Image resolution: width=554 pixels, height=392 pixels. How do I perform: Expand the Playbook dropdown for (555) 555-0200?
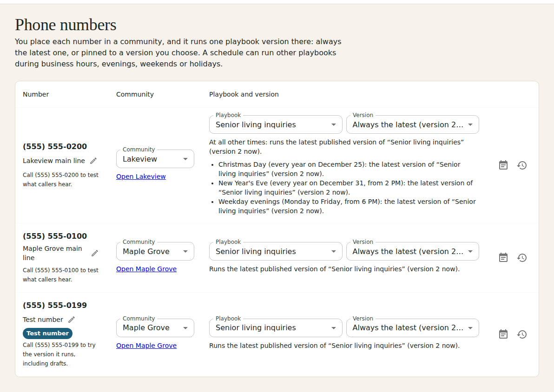click(x=276, y=124)
